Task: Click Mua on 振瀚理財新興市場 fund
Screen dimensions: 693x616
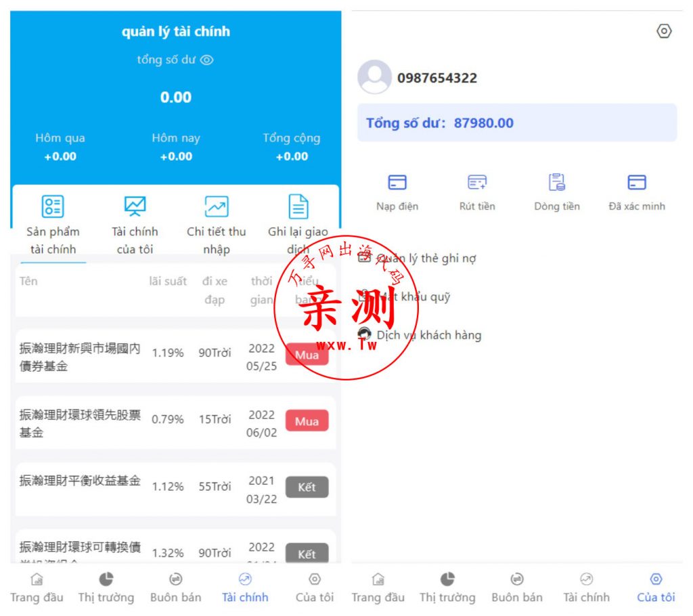Action: point(307,354)
